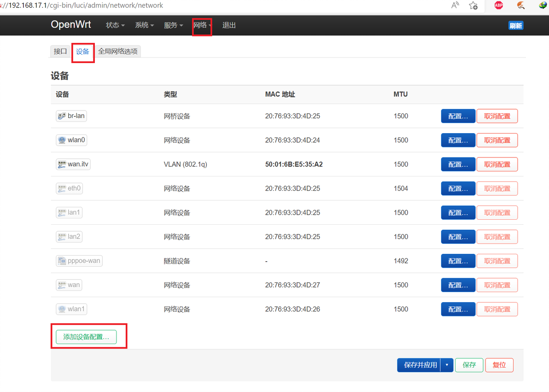Switch to the 接口 tab

click(x=60, y=52)
